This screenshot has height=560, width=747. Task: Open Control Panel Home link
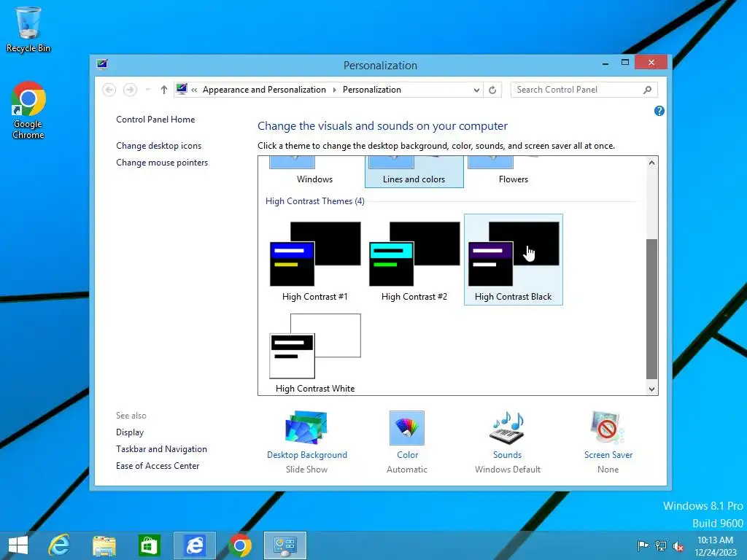155,120
